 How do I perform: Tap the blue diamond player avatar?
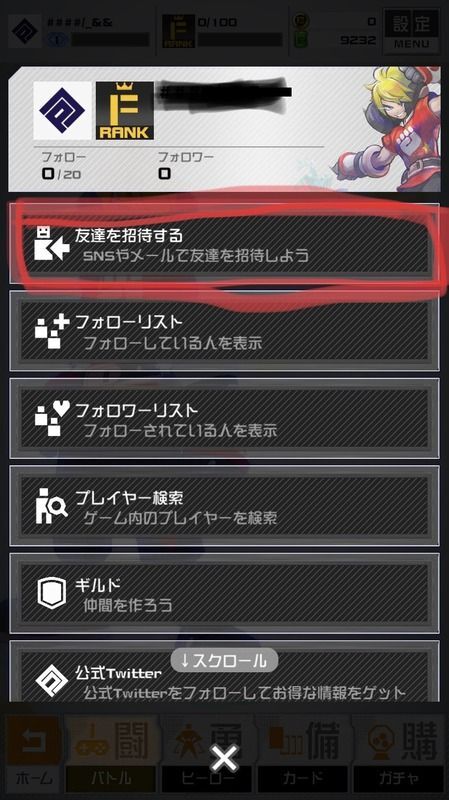click(x=62, y=111)
